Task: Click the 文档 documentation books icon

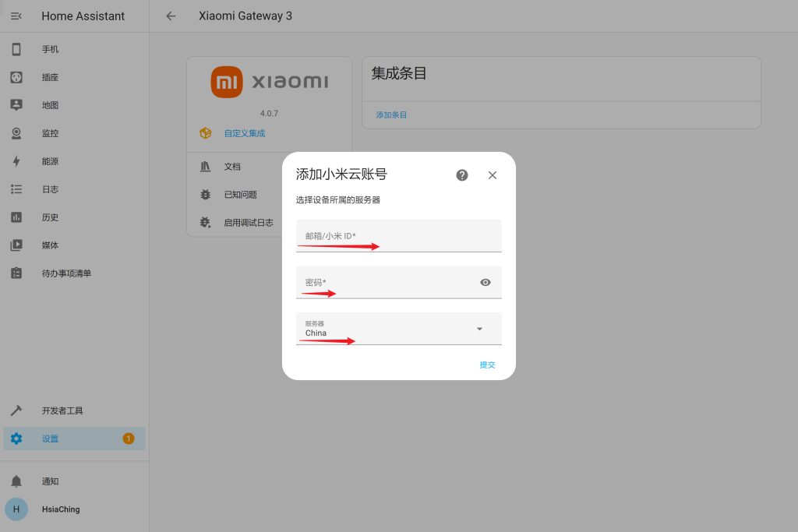Action: (x=206, y=167)
